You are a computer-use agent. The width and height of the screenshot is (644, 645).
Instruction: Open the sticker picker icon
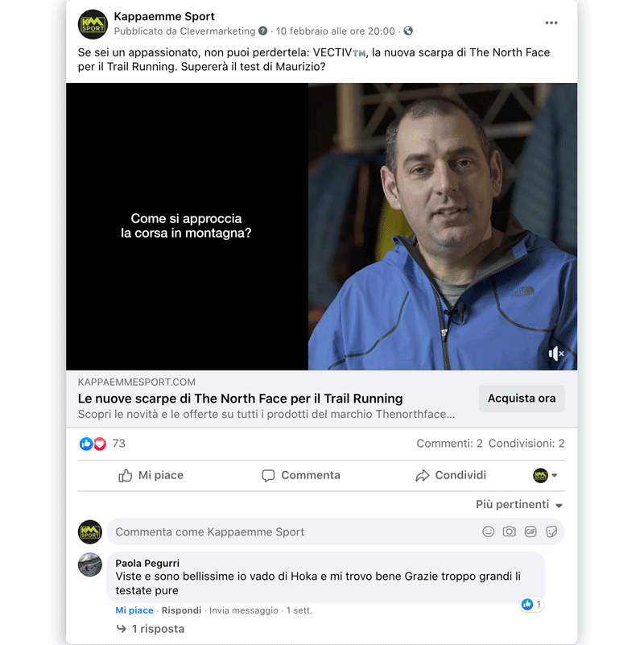point(551,531)
